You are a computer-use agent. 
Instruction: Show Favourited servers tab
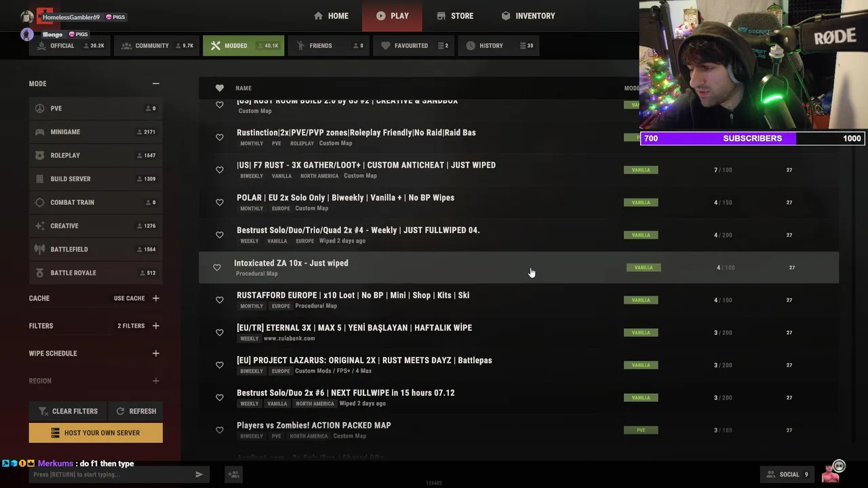coord(414,45)
